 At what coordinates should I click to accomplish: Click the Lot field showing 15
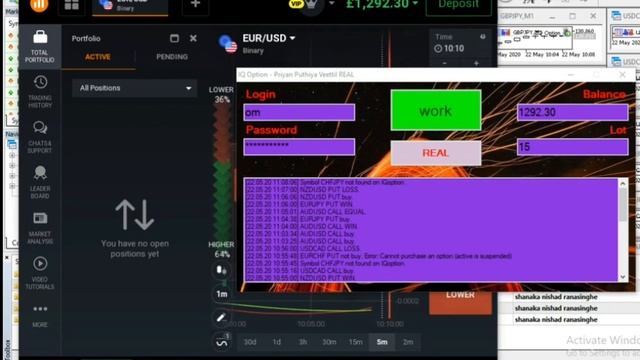click(572, 147)
